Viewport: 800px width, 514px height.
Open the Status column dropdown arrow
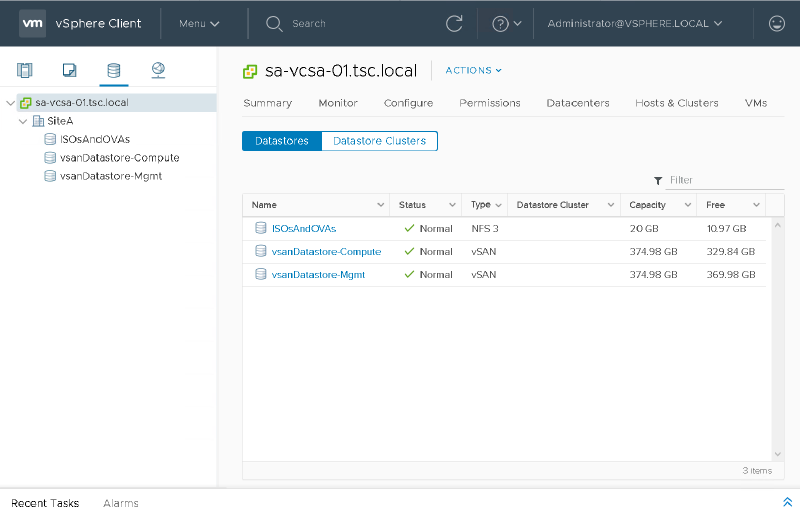tap(452, 205)
